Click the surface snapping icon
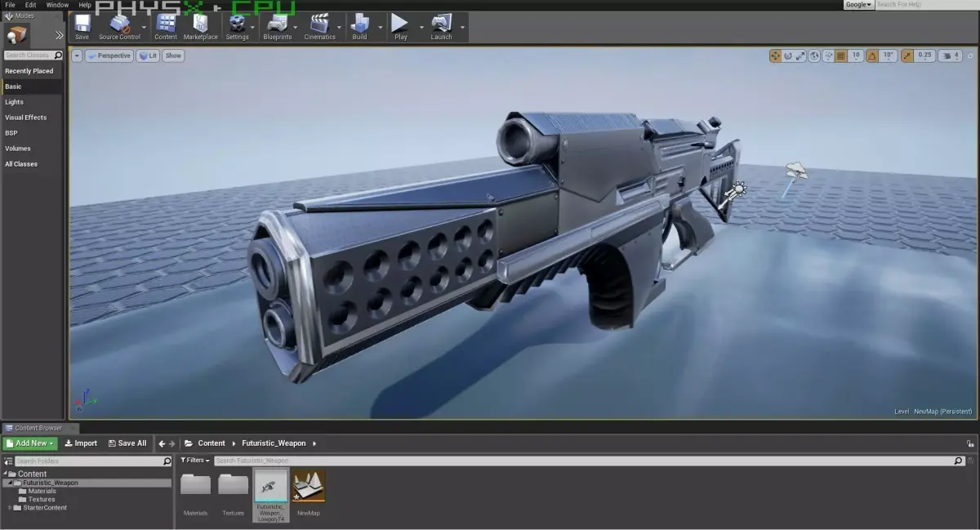 coord(828,56)
